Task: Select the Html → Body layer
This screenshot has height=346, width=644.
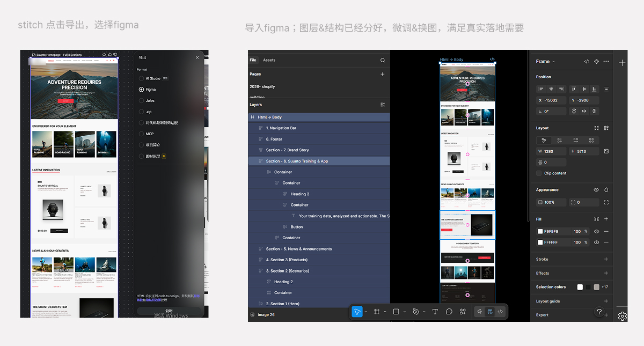Action: [x=319, y=117]
